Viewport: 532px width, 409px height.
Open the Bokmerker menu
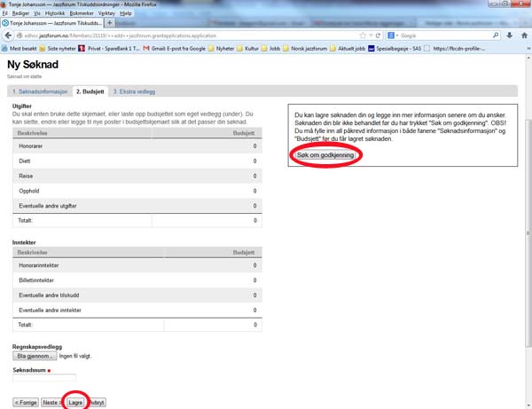coord(82,14)
